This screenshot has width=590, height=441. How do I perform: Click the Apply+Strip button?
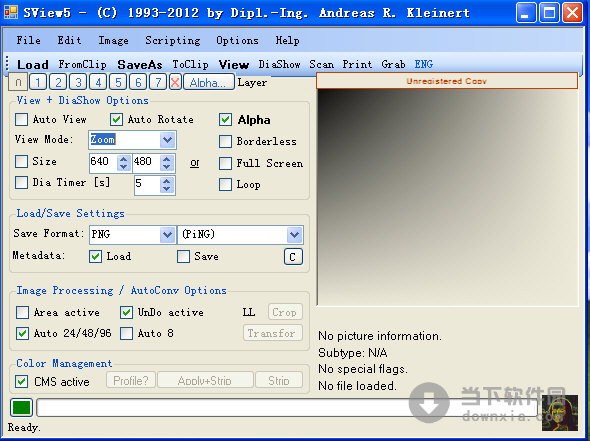(x=205, y=380)
